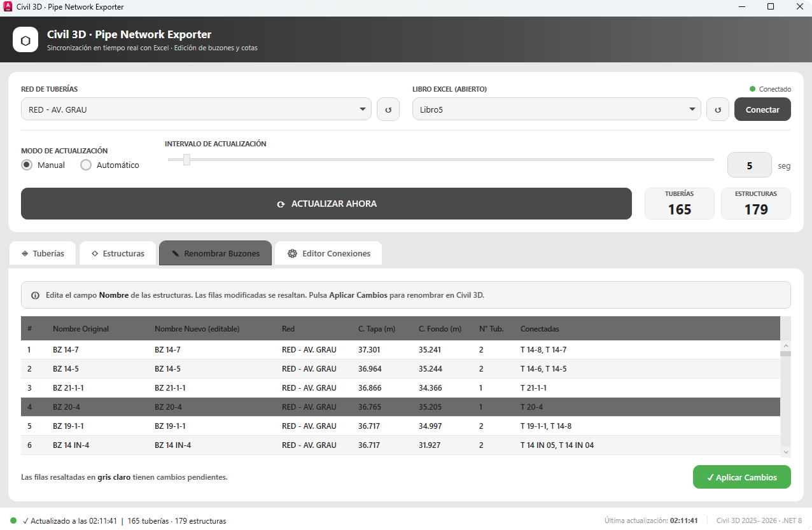The image size is (812, 530).
Task: Click the diamond icon on Tuberías tab
Action: pyautogui.click(x=24, y=253)
